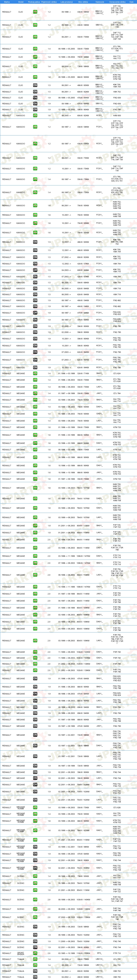Click the petrol icon in Clio K7M 744 row
This screenshot has width=137, height=980.
tap(35, 77)
